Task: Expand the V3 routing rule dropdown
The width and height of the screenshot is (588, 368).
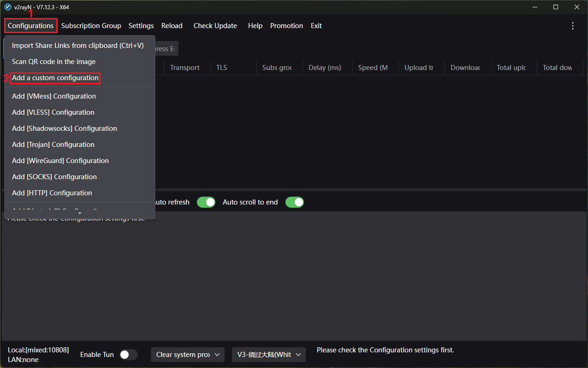Action: (x=268, y=355)
